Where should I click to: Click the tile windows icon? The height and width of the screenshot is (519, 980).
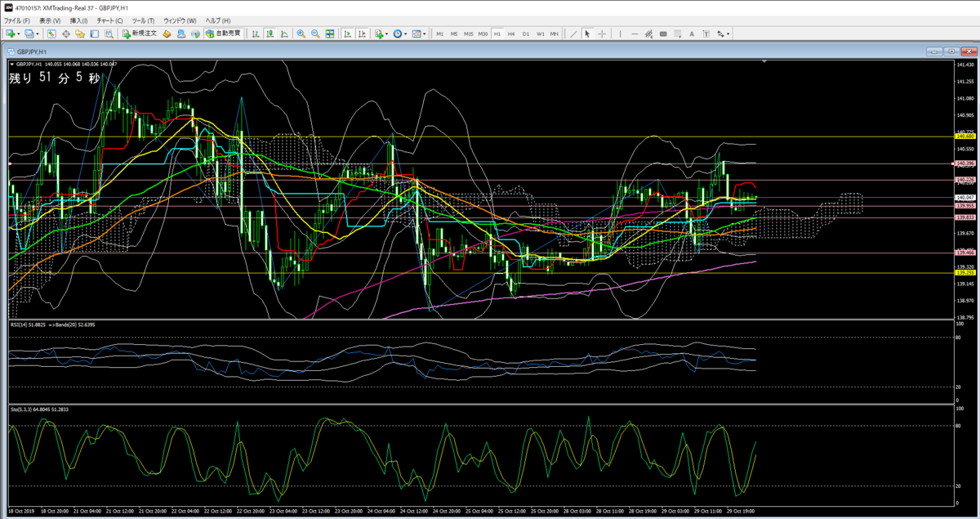(x=330, y=34)
